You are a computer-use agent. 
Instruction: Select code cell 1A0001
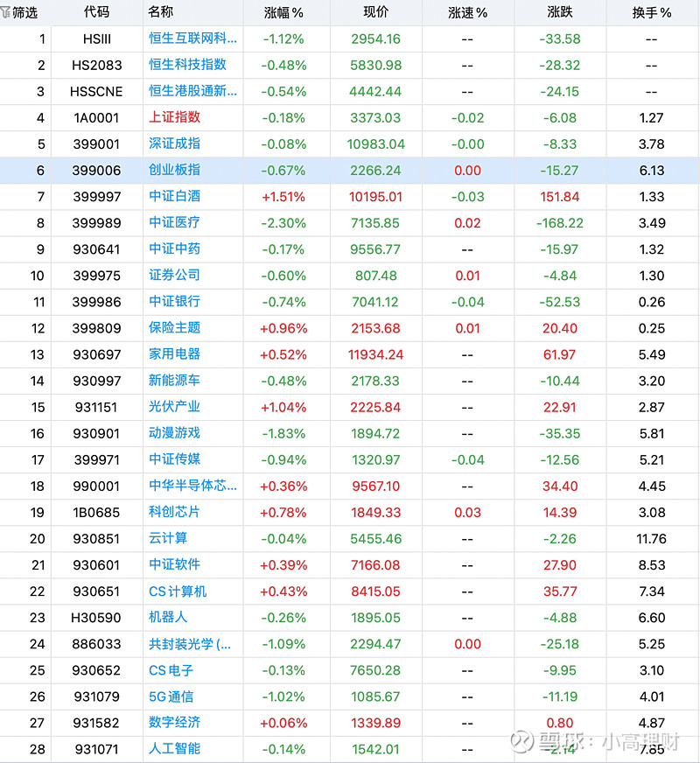[x=96, y=118]
